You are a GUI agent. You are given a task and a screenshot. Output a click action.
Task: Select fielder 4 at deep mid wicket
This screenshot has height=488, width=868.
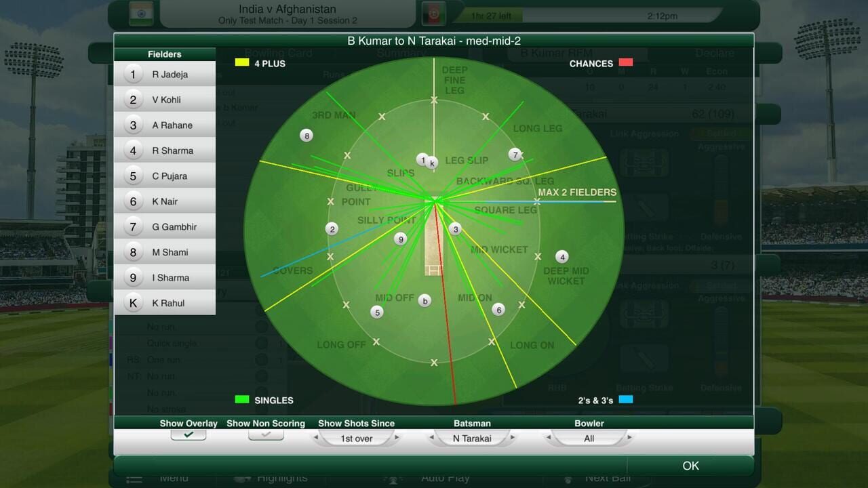(562, 257)
